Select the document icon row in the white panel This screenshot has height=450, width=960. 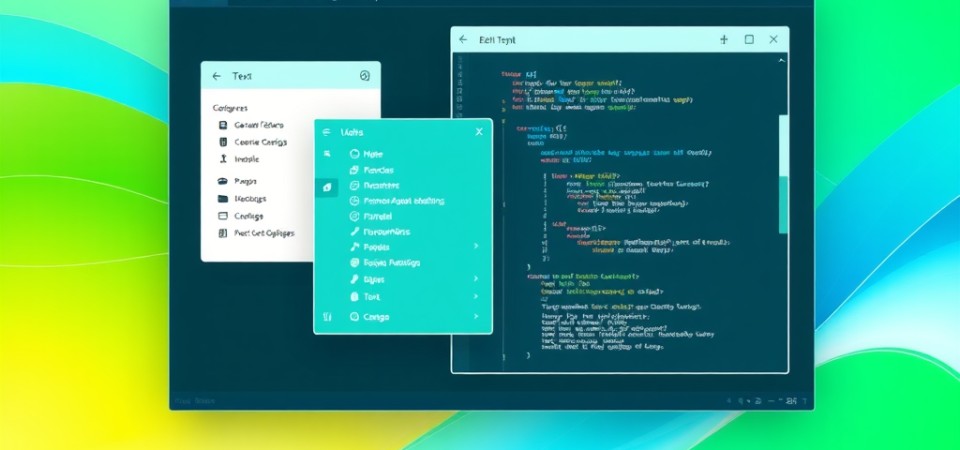pos(251,125)
